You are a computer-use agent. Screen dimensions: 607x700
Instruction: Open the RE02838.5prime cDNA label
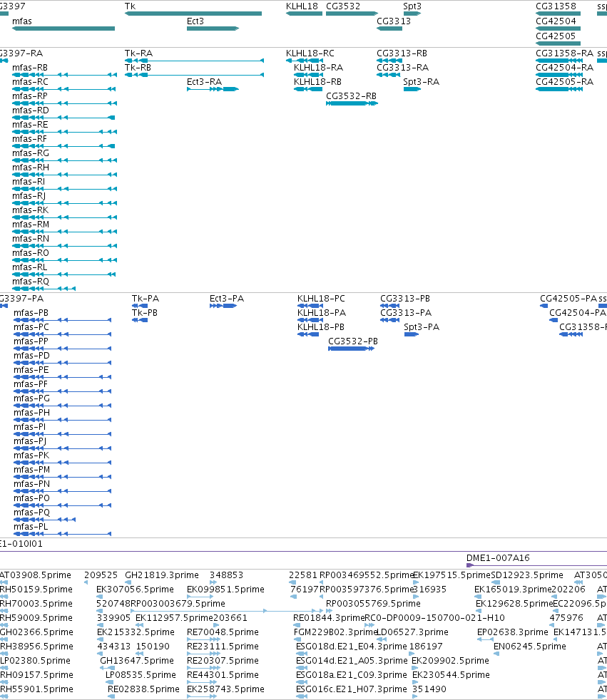143,689
